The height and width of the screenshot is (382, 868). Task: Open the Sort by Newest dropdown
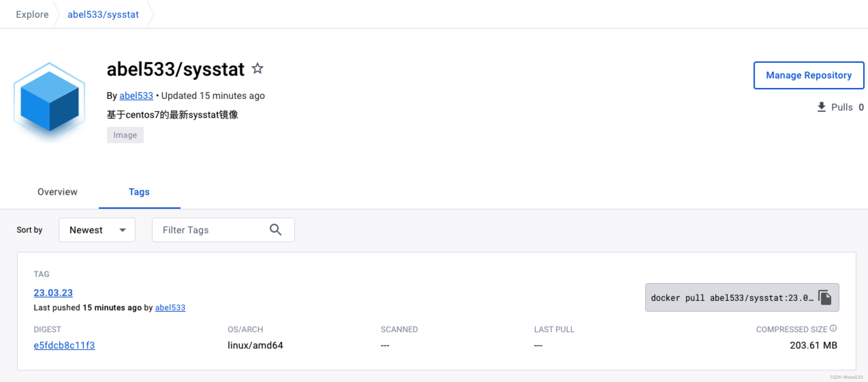[97, 230]
